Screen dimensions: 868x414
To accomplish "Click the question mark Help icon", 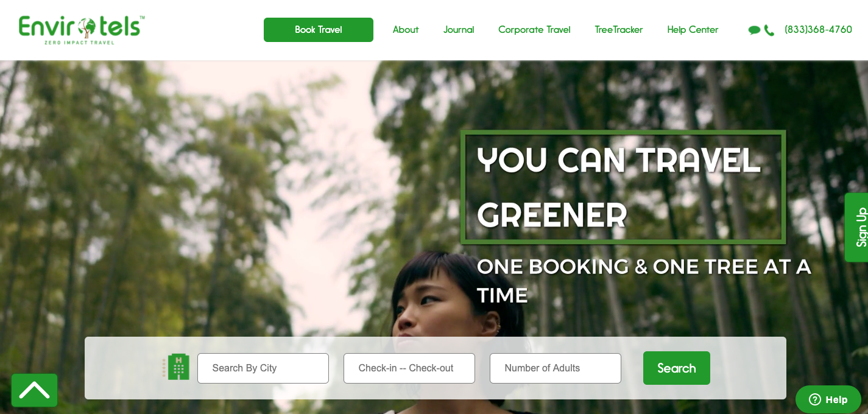I will pyautogui.click(x=815, y=399).
